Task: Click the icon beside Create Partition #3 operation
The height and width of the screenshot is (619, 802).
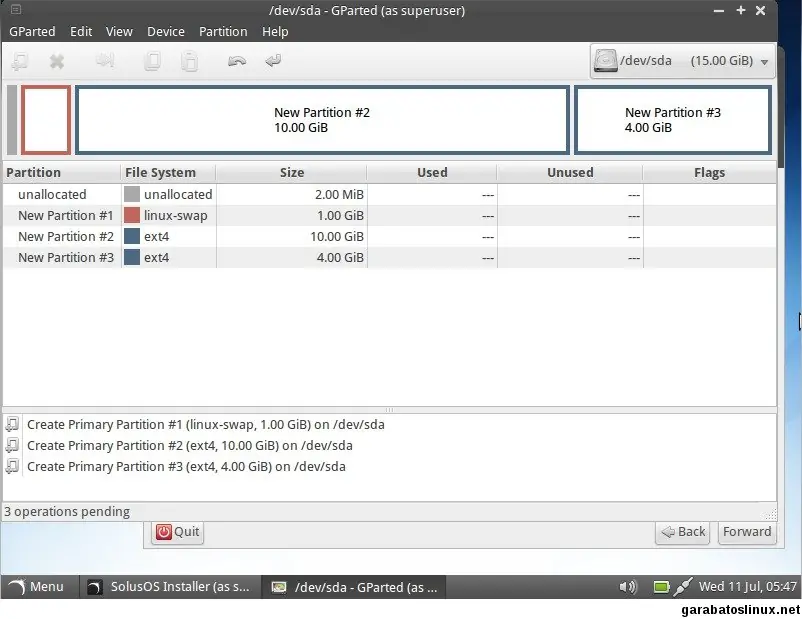Action: (x=12, y=466)
